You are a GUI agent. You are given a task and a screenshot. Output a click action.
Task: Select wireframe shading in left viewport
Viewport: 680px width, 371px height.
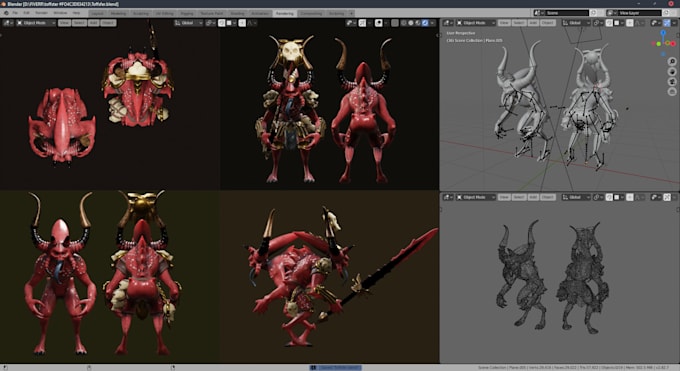(404, 23)
